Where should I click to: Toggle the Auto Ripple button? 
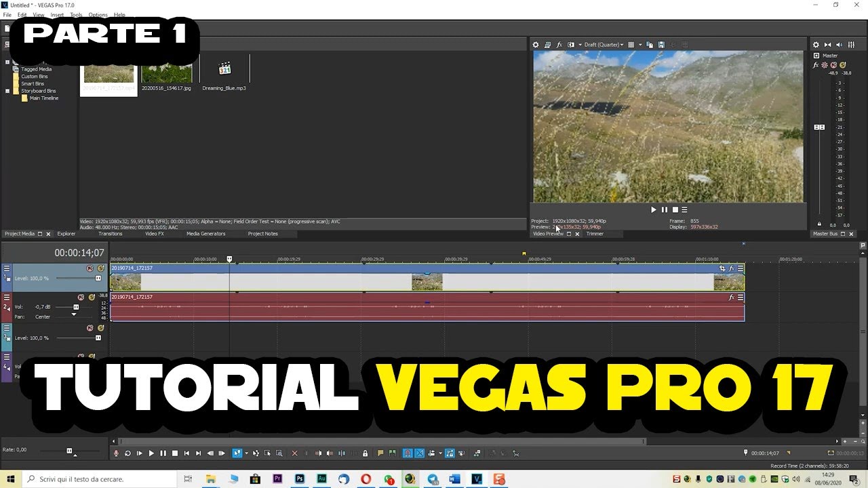coord(432,453)
